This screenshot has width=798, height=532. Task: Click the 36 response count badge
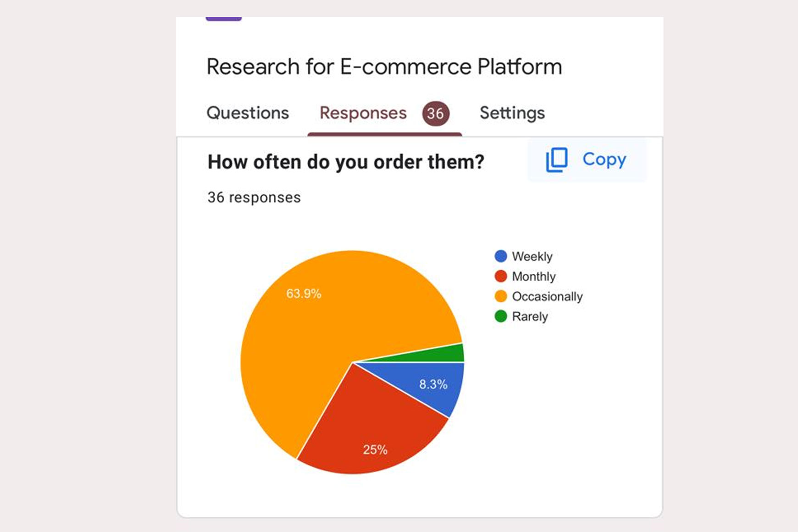pyautogui.click(x=436, y=113)
